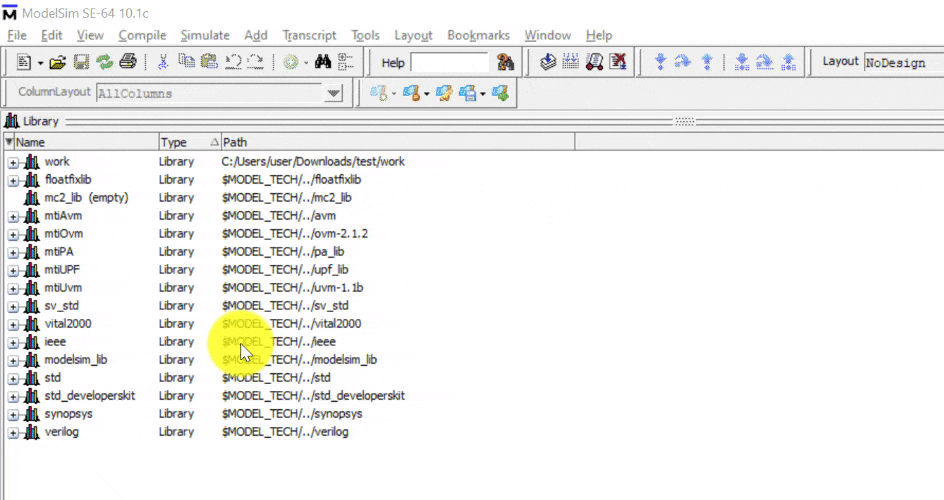Click the New file toolbar icon
944x500 pixels.
[24, 62]
